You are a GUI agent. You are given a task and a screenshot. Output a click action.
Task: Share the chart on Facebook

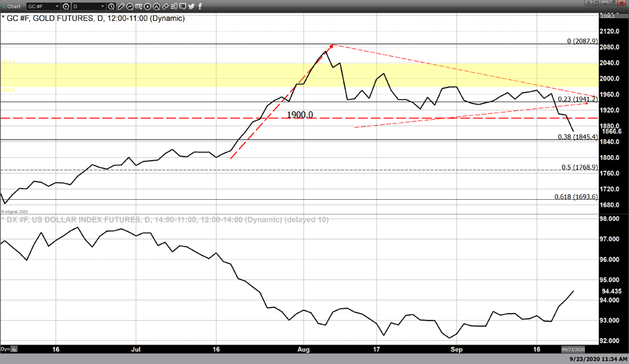[201, 6]
